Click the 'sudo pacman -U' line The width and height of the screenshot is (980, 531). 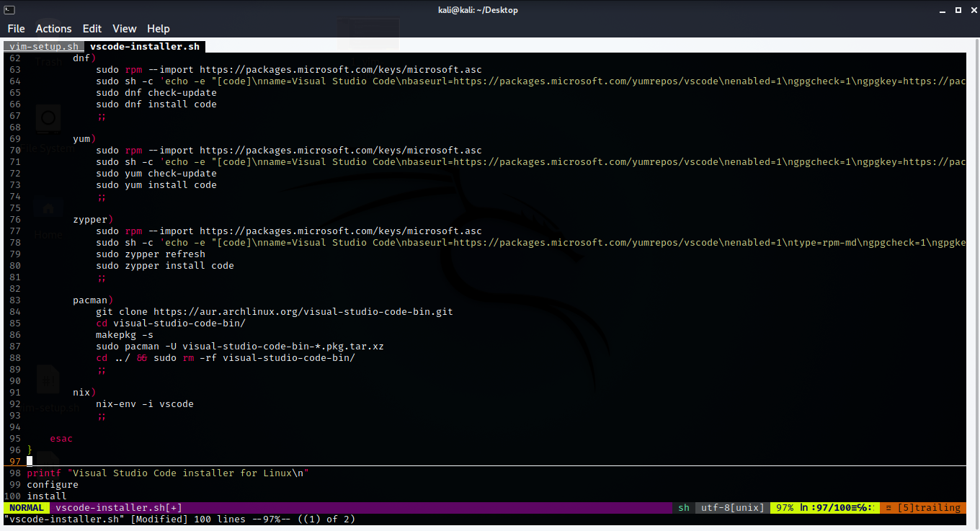click(240, 347)
